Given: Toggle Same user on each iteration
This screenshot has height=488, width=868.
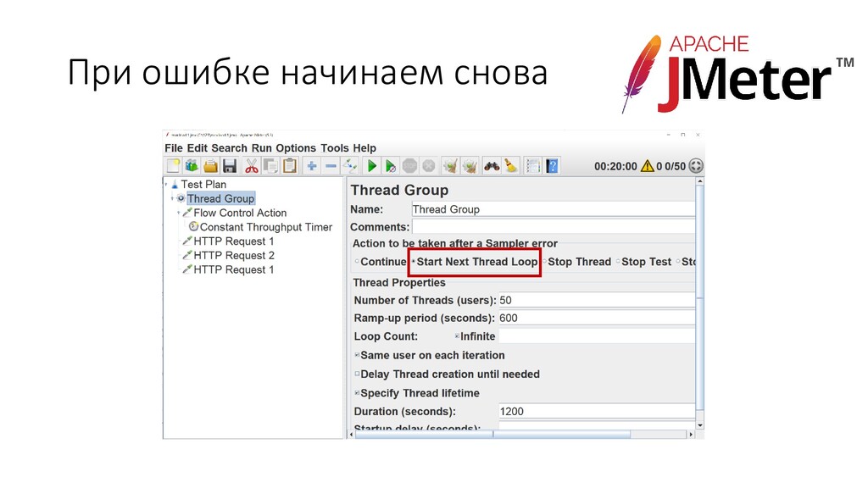Looking at the screenshot, I should click(x=357, y=355).
